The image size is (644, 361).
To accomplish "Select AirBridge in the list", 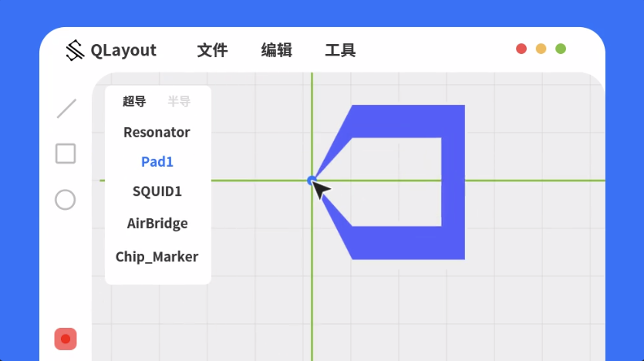I will [157, 224].
